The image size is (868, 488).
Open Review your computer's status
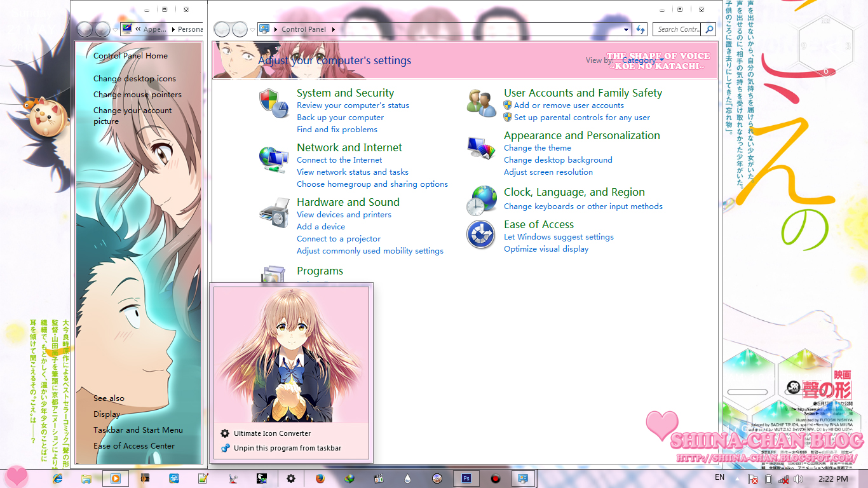353,105
